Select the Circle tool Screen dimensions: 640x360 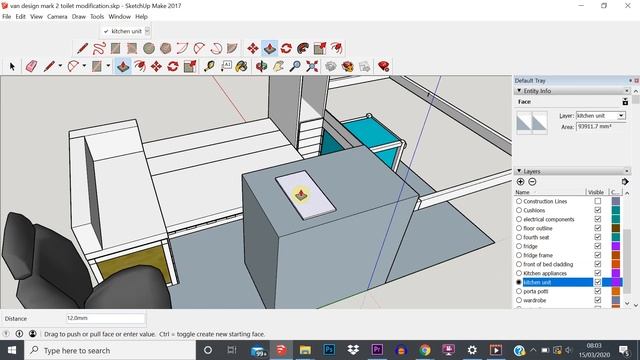coord(149,49)
